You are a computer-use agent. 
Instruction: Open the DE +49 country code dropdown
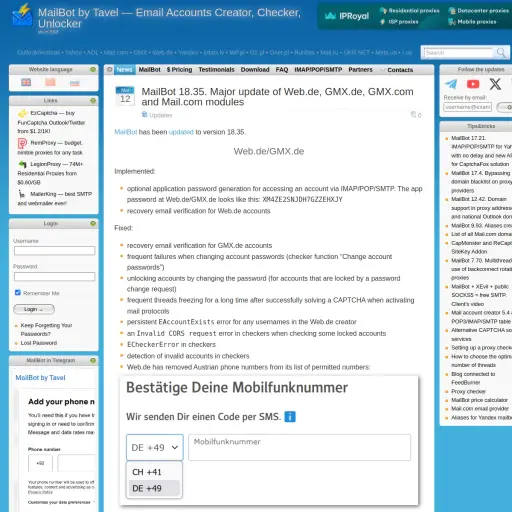coord(155,447)
